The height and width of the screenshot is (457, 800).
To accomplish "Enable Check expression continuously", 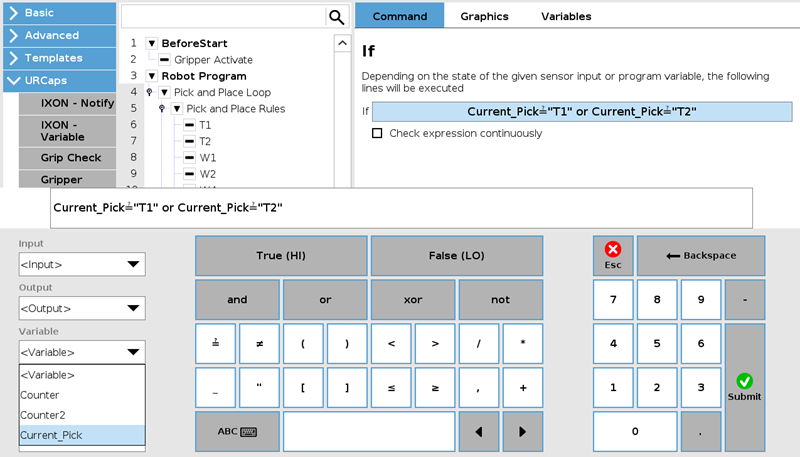I will pos(377,133).
